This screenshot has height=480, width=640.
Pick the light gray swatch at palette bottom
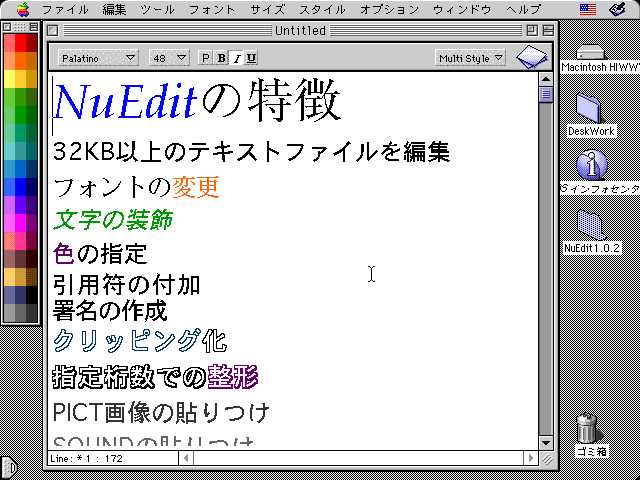point(9,313)
